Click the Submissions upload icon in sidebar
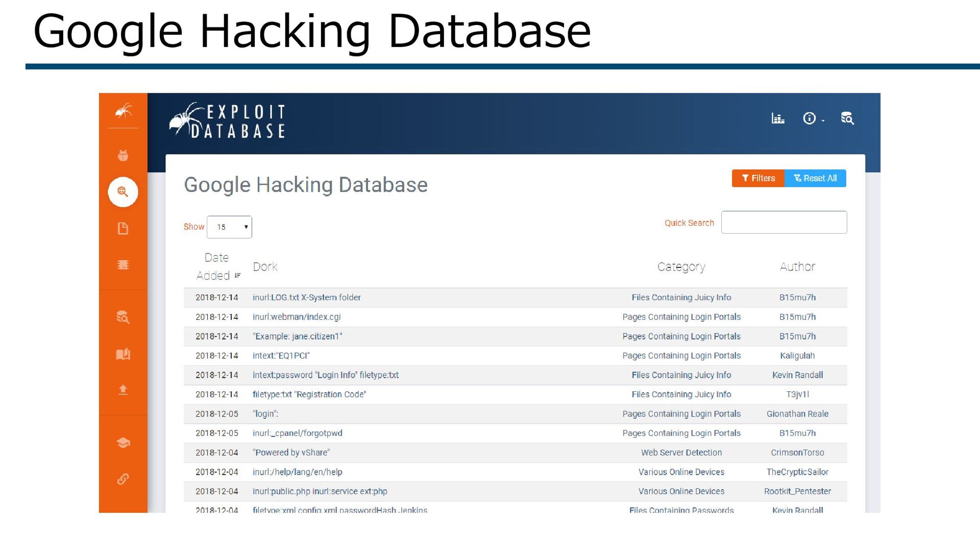 [x=123, y=390]
